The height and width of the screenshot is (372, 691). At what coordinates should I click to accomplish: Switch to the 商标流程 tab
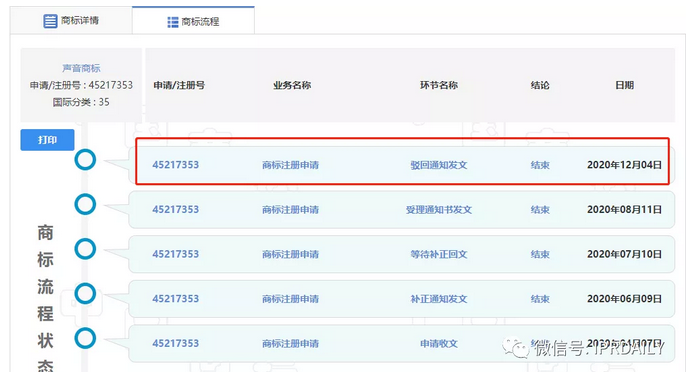193,21
